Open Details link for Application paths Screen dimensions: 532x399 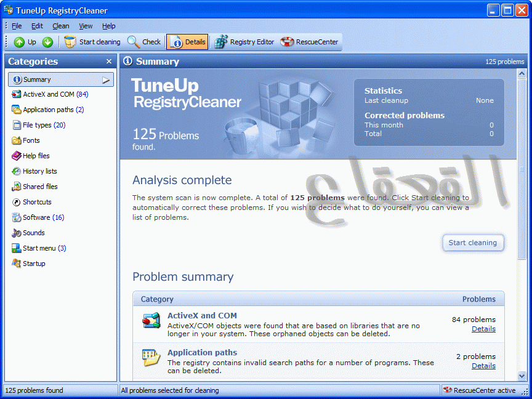click(x=483, y=366)
